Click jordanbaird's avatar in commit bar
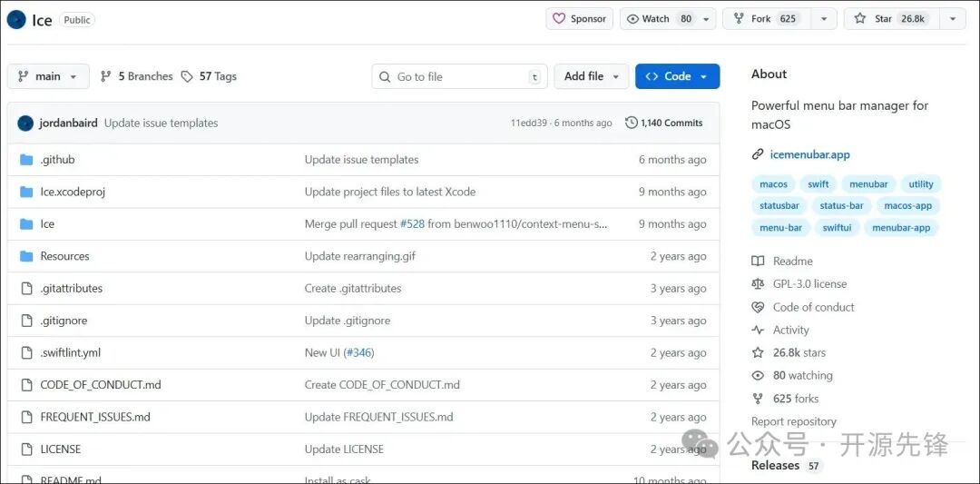This screenshot has height=484, width=980. click(25, 123)
